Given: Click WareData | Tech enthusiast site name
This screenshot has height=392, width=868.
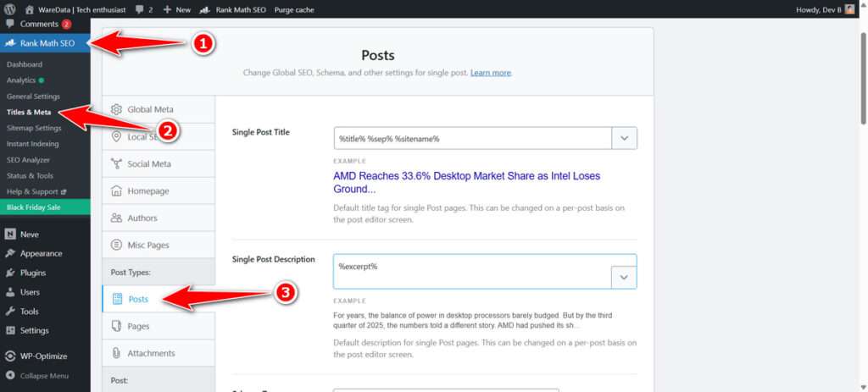Looking at the screenshot, I should coord(82,9).
